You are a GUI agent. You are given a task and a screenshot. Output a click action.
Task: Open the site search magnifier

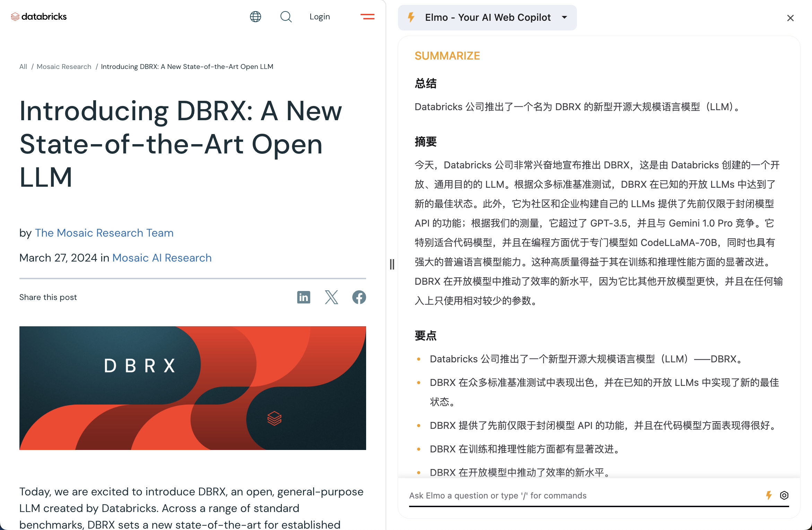pos(286,17)
